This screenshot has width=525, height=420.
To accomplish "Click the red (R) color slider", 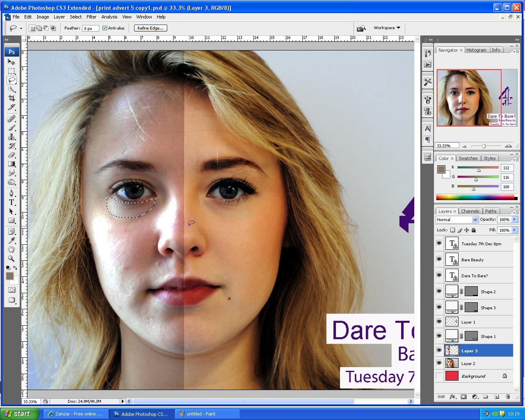I will [x=478, y=168].
